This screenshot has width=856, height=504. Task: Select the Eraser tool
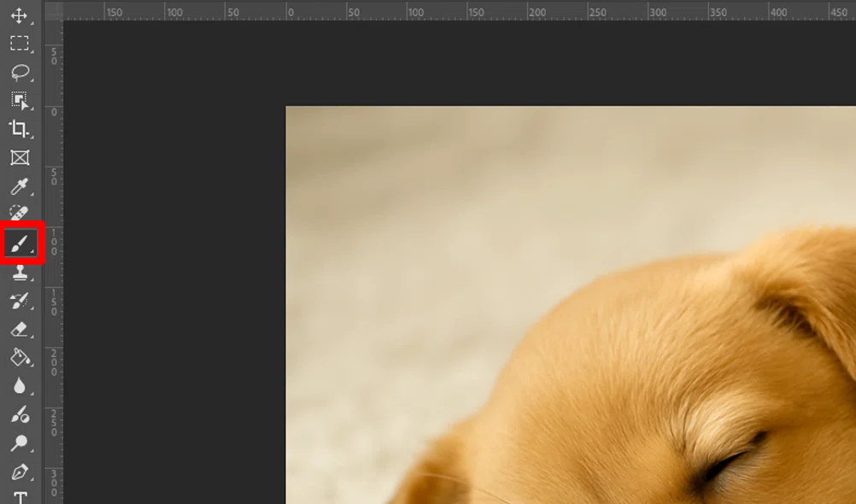[x=20, y=329]
